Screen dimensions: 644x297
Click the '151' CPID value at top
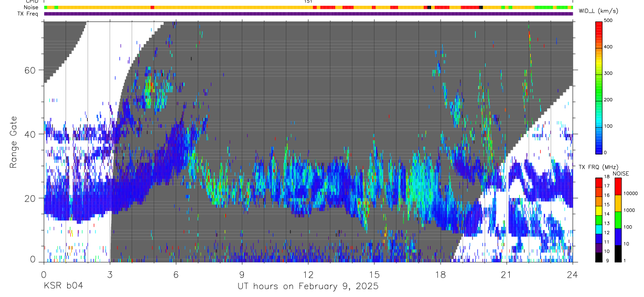point(308,2)
